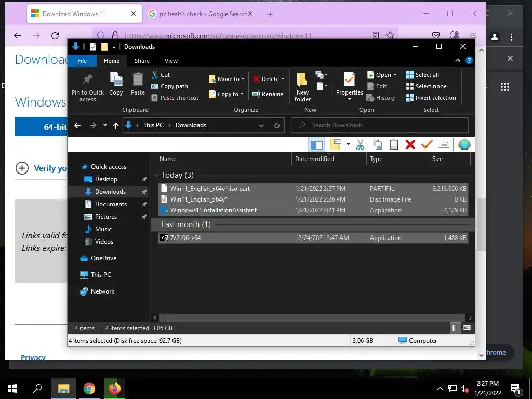Click the Explorer help question mark icon
Viewport: 532px width, 399px height.
tap(469, 60)
